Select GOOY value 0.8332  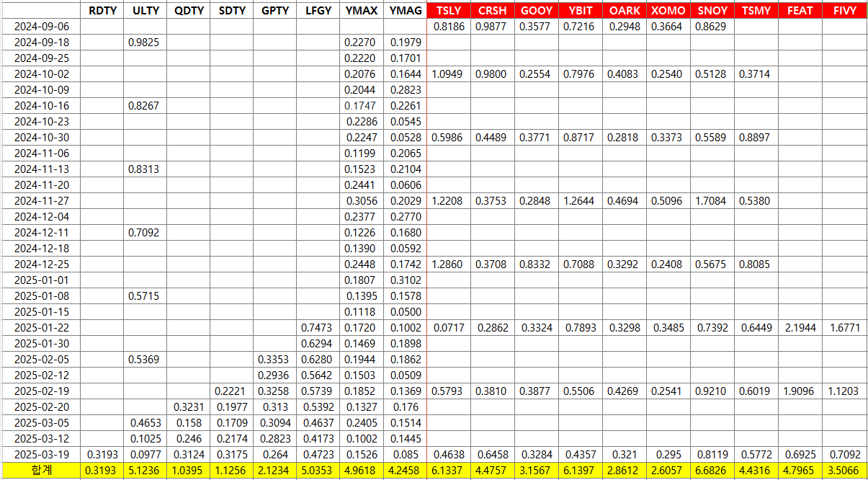[535, 264]
